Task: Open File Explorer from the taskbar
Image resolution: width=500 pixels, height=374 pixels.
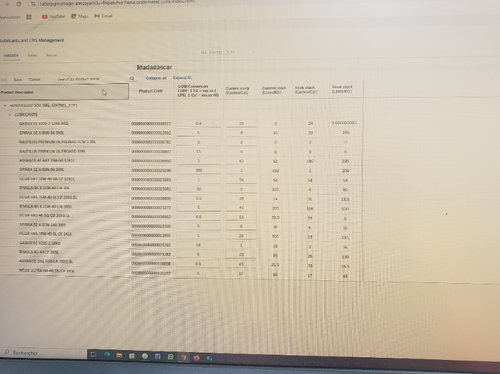Action: pos(119,355)
